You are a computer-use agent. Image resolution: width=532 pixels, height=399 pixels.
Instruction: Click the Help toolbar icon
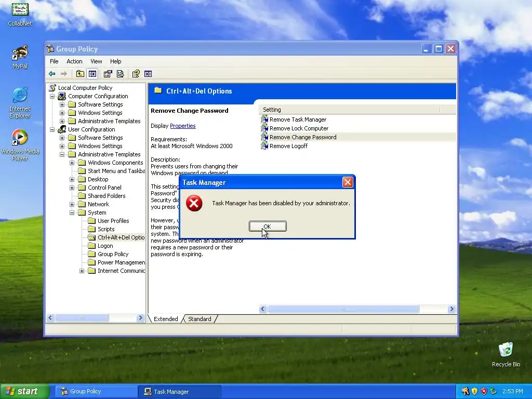click(x=136, y=74)
